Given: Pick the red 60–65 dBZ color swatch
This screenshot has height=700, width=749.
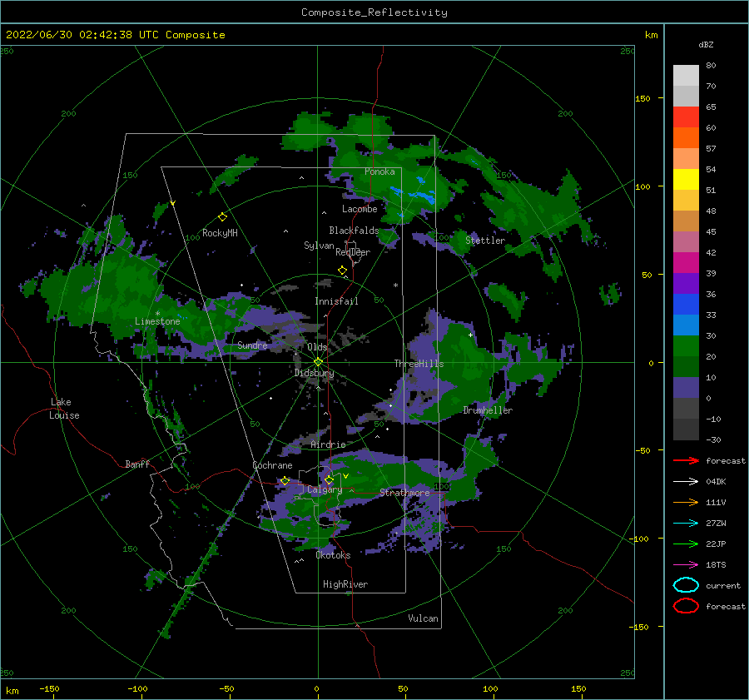Looking at the screenshot, I should click(686, 117).
